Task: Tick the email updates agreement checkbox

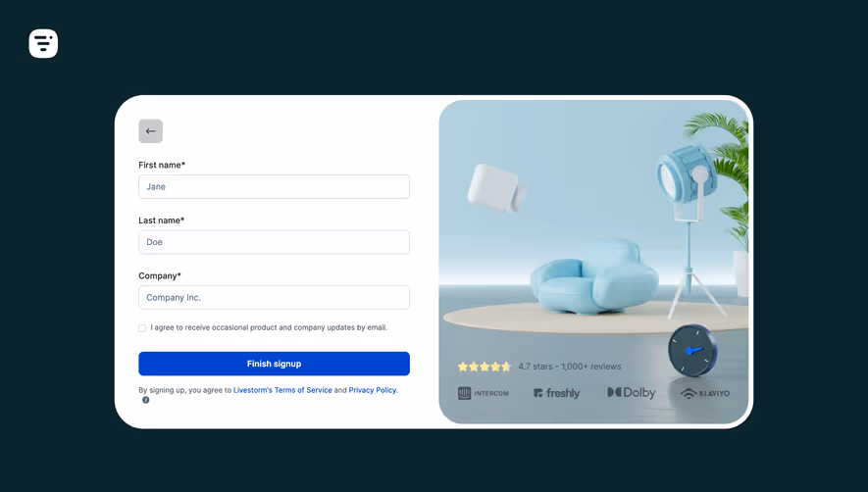Action: [x=142, y=328]
